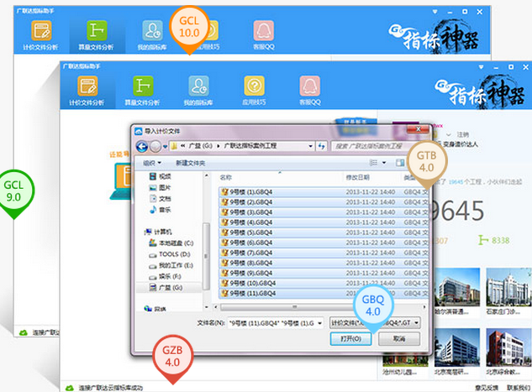This screenshot has width=532, height=392.
Task: Expand the 文件名 filename dropdown
Action: pyautogui.click(x=319, y=323)
